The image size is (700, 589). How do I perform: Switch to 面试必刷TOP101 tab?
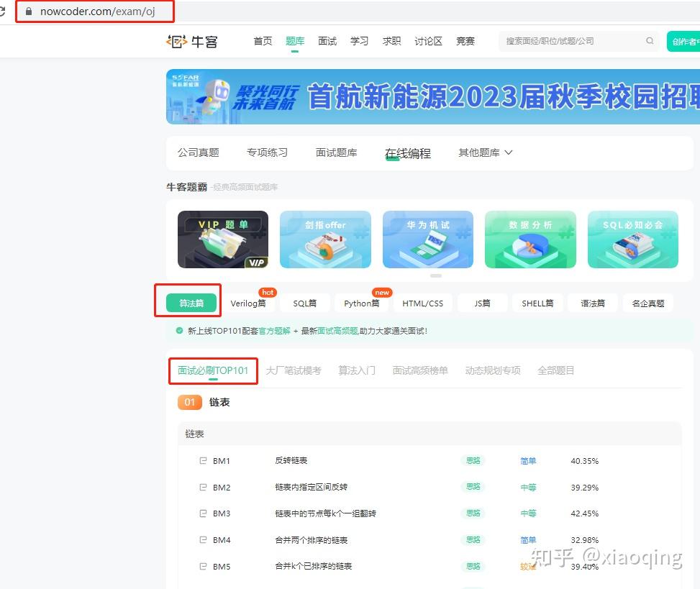[x=212, y=370]
